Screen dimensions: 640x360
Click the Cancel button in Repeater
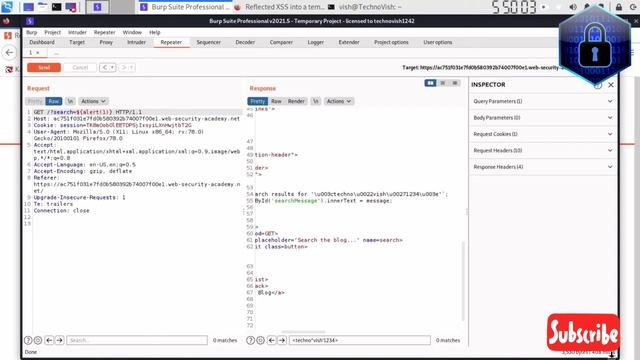[x=80, y=67]
